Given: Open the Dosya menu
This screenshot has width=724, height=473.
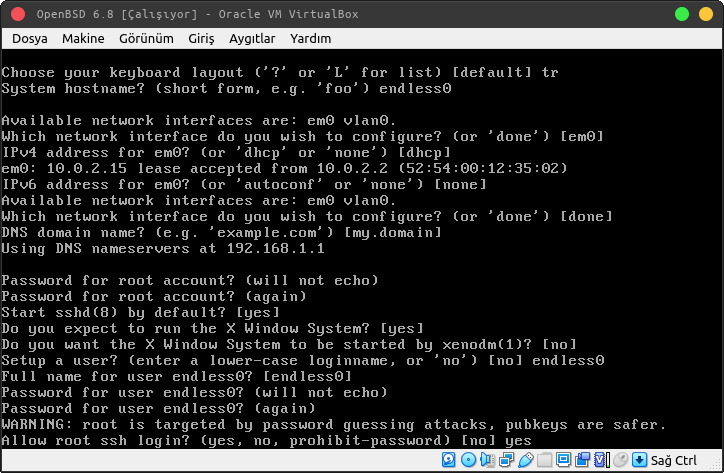Looking at the screenshot, I should (x=30, y=38).
